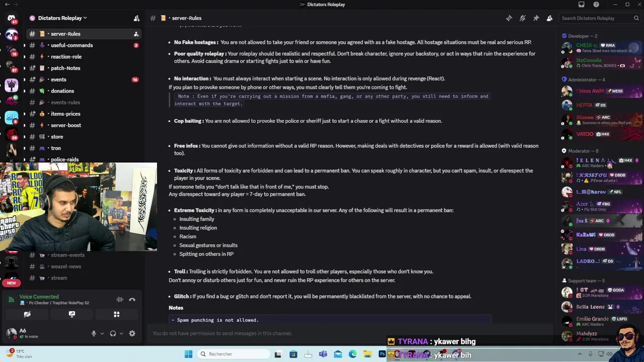Open the activities button in voice panel
This screenshot has width=644, height=362.
pyautogui.click(x=116, y=314)
